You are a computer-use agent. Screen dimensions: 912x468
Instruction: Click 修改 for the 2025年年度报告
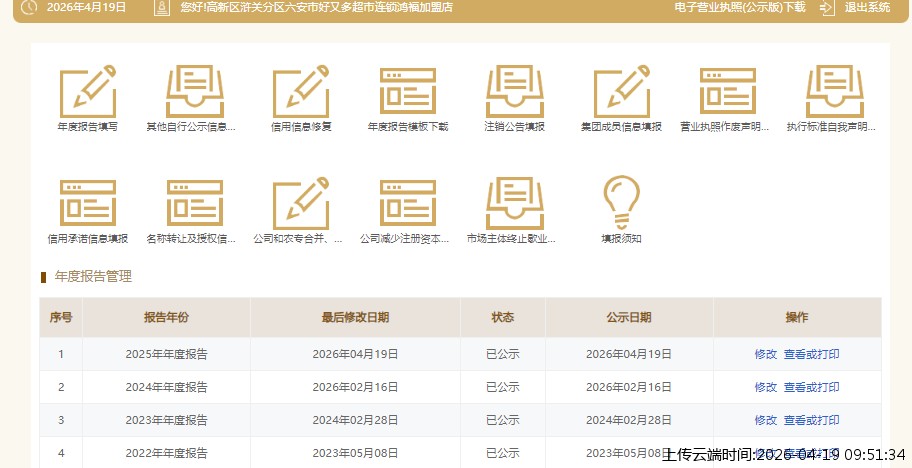[765, 354]
